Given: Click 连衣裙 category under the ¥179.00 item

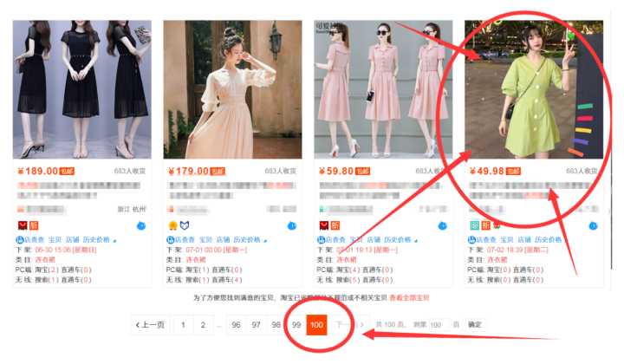Looking at the screenshot, I should (x=196, y=260).
